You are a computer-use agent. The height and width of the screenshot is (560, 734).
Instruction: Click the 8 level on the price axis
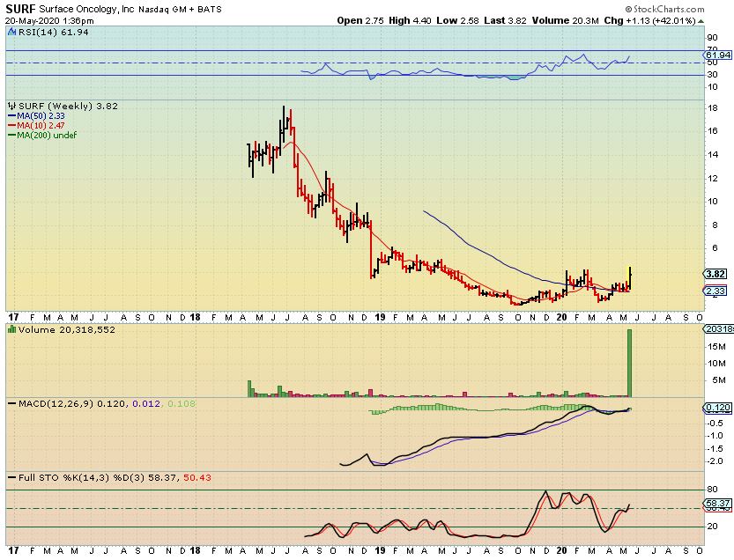pos(715,225)
